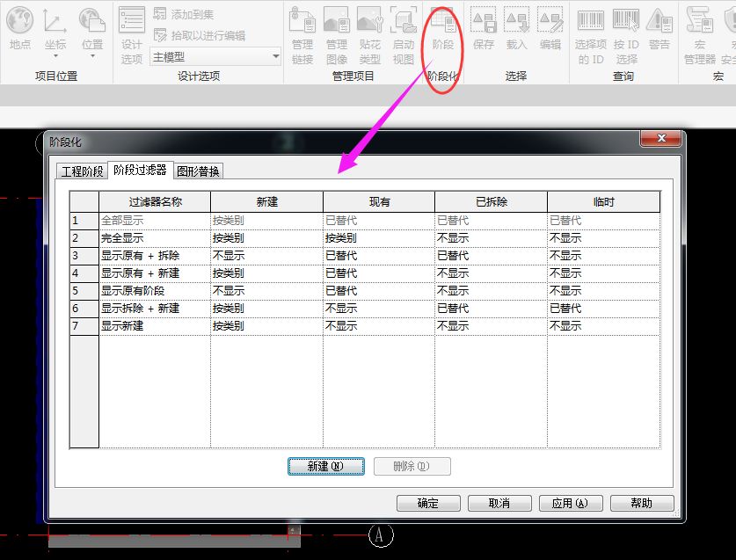Click the 现有 column header
Image resolution: width=736 pixels, height=560 pixels.
tap(379, 202)
